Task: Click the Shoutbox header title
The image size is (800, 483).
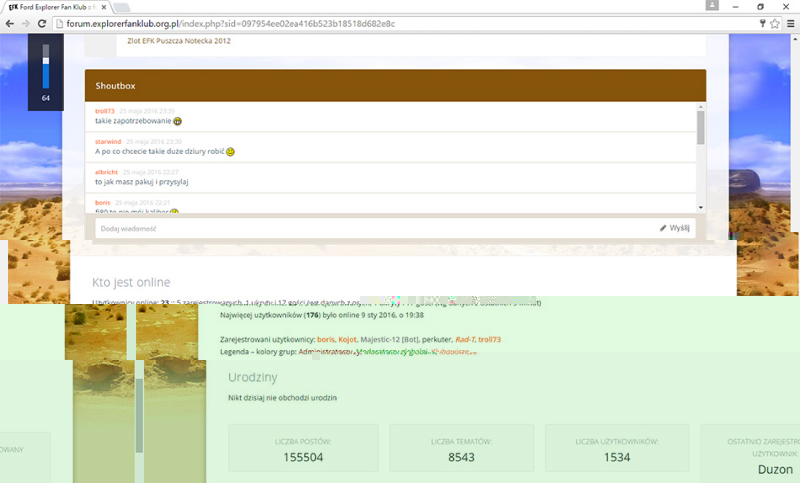Action: (x=115, y=86)
